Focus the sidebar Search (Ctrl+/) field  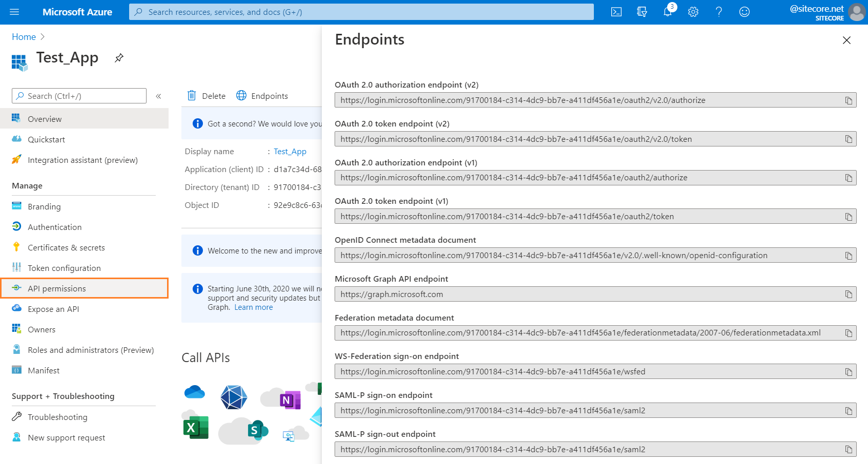(x=79, y=96)
